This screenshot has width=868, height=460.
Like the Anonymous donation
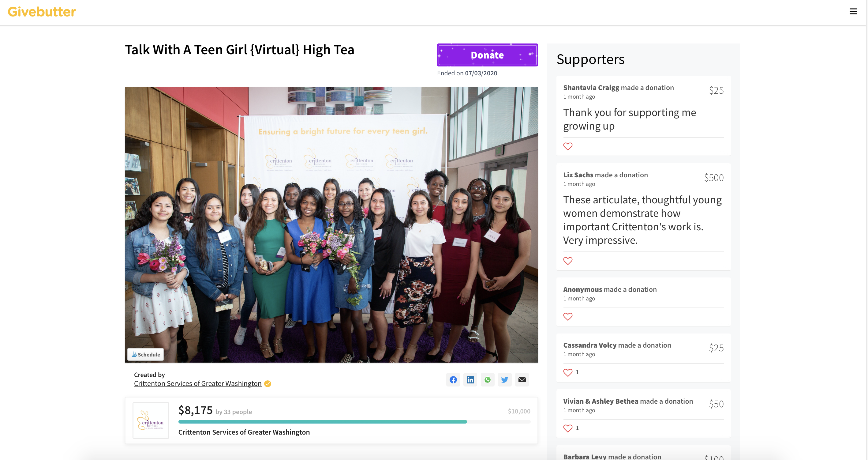[568, 316]
